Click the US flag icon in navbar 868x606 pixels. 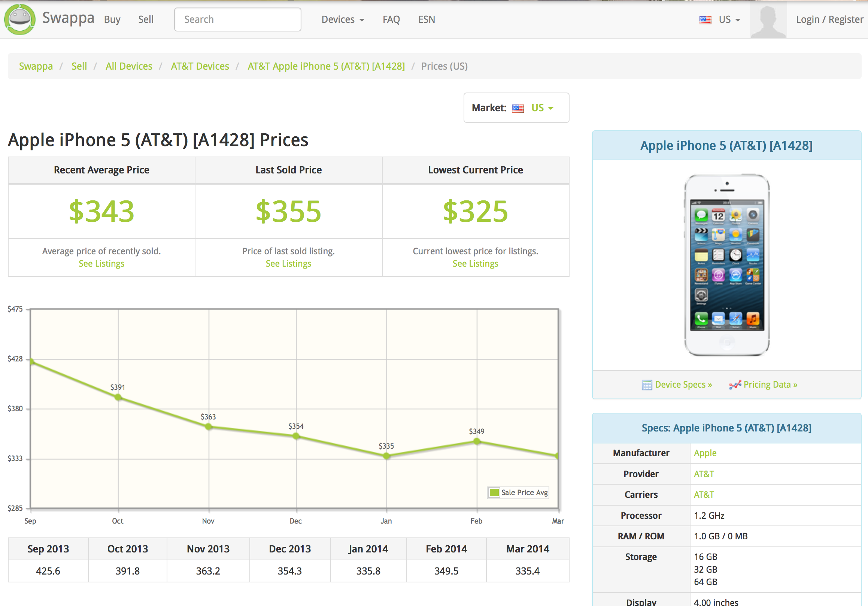coord(705,20)
